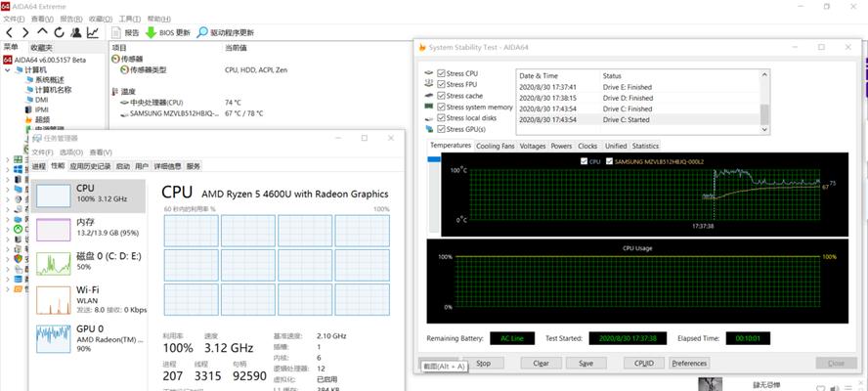Image resolution: width=868 pixels, height=391 pixels.
Task: Expand the tree node with Xbox-like green circle icon
Action: click(x=7, y=230)
